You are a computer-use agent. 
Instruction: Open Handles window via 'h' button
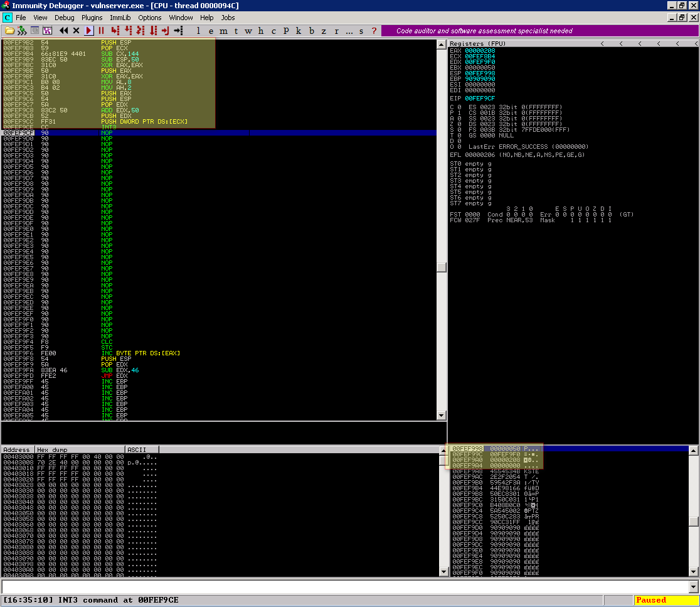point(261,31)
